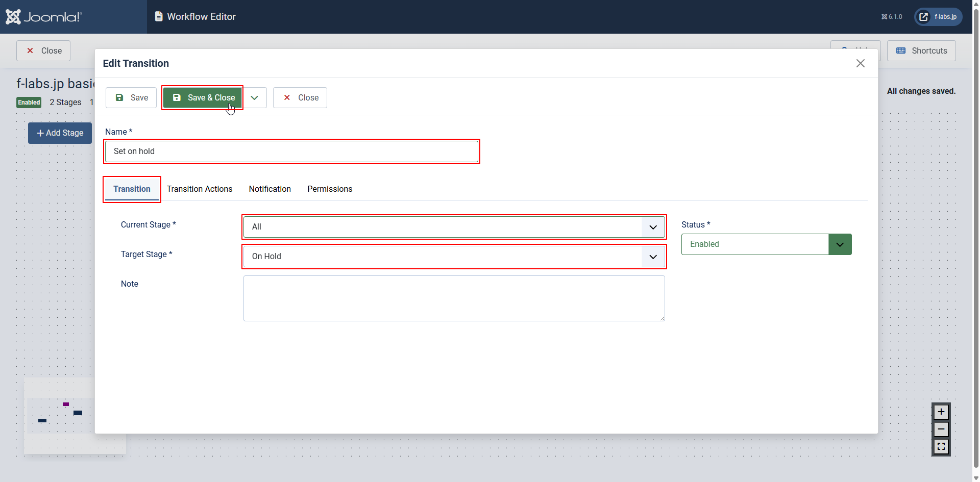The image size is (980, 482).
Task: Switch to the Notification tab
Action: pos(269,189)
